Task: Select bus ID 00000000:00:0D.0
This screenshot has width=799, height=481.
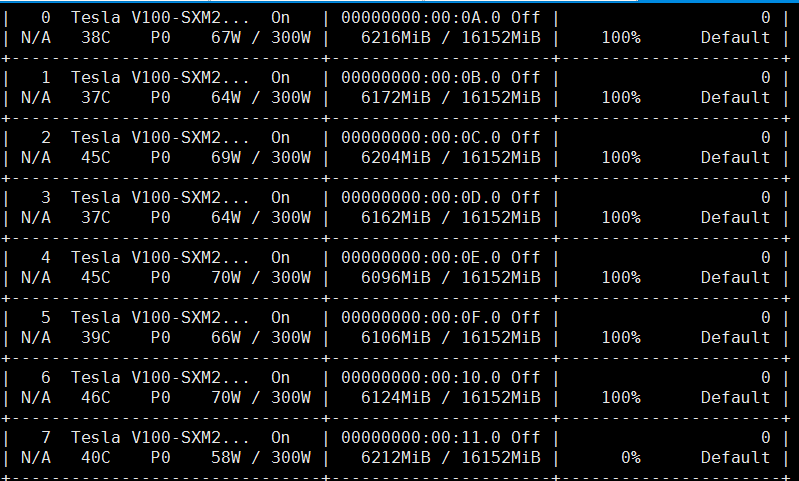Action: pos(421,198)
